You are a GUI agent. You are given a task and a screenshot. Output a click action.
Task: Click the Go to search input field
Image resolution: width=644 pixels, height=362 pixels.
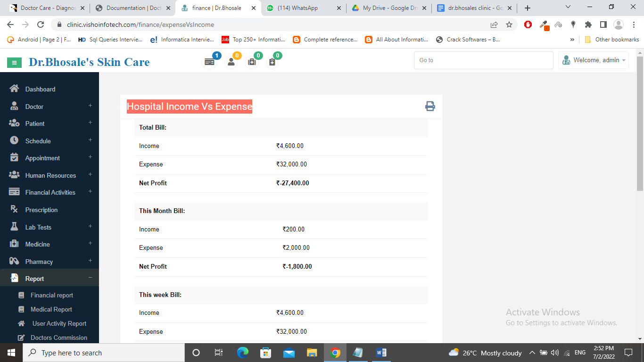click(483, 60)
